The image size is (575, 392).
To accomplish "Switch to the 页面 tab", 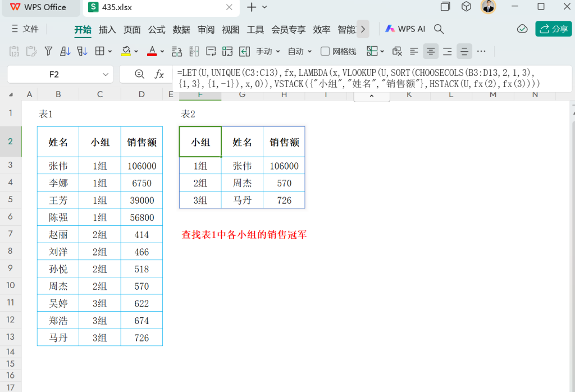I will pos(132,29).
